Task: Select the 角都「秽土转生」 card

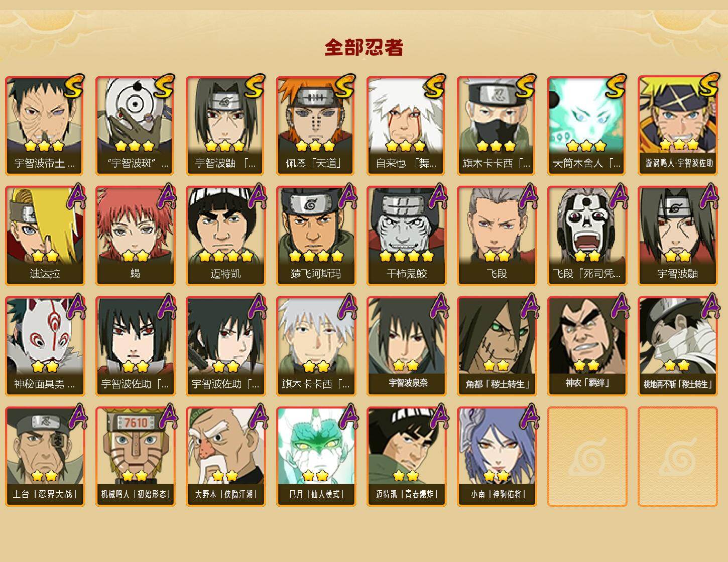Action: point(497,346)
